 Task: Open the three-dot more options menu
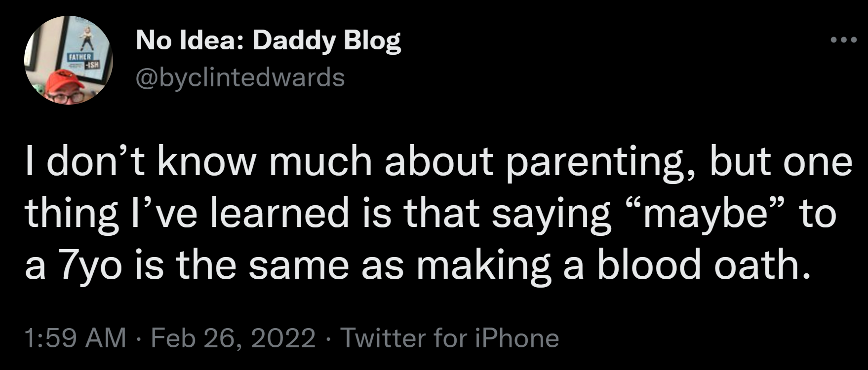(842, 40)
